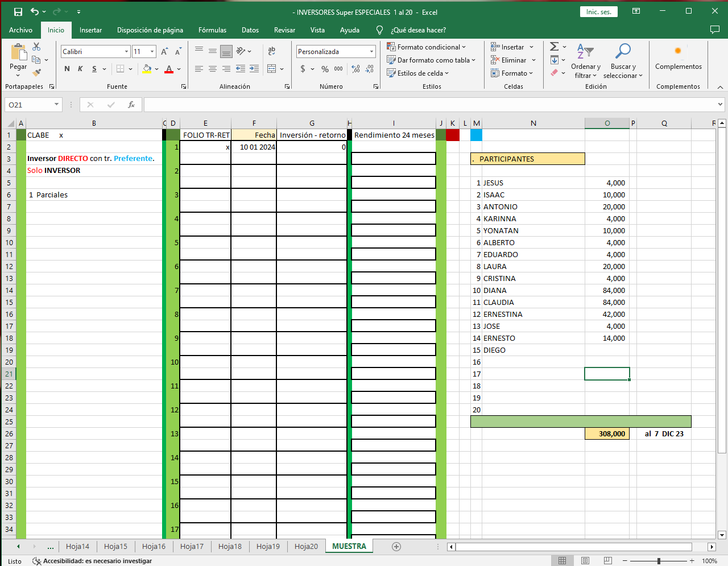
Task: Toggle Italic formatting (K)
Action: click(x=80, y=69)
